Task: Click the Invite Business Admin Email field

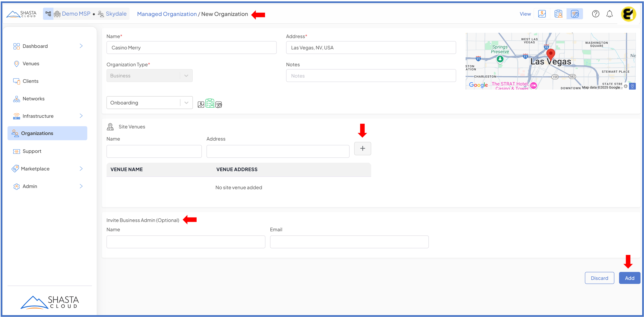Action: coord(349,242)
